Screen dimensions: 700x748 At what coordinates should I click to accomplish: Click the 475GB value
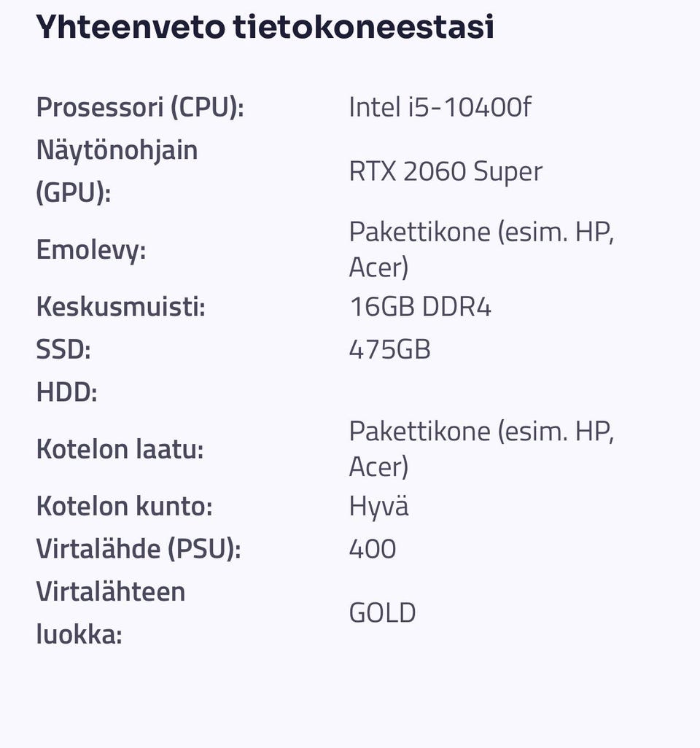tap(390, 349)
